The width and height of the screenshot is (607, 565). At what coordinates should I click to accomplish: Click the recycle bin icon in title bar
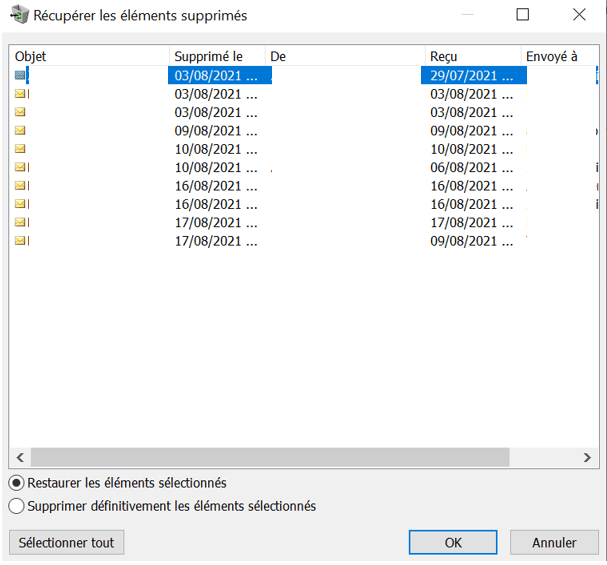click(x=19, y=15)
